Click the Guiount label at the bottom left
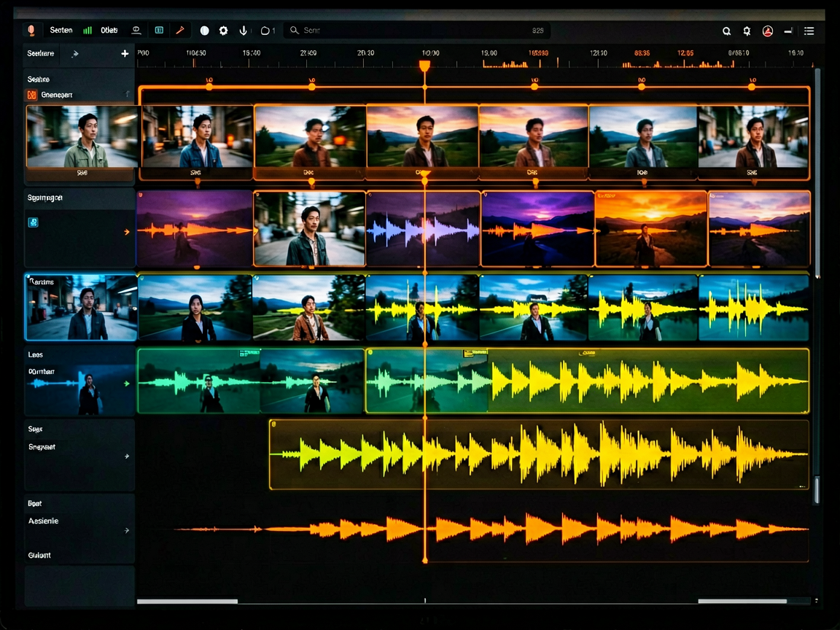840x630 pixels. [x=39, y=555]
